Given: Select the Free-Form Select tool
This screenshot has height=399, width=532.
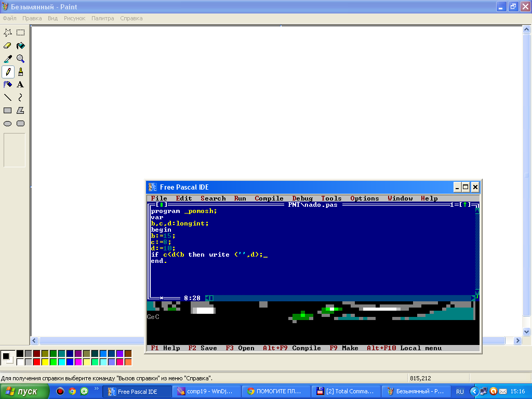Looking at the screenshot, I should (x=8, y=33).
